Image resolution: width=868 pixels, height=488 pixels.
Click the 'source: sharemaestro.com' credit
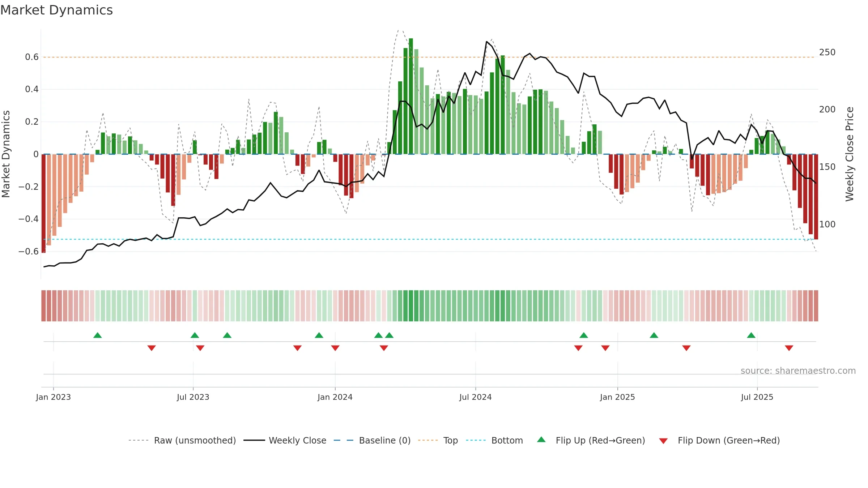pos(798,371)
